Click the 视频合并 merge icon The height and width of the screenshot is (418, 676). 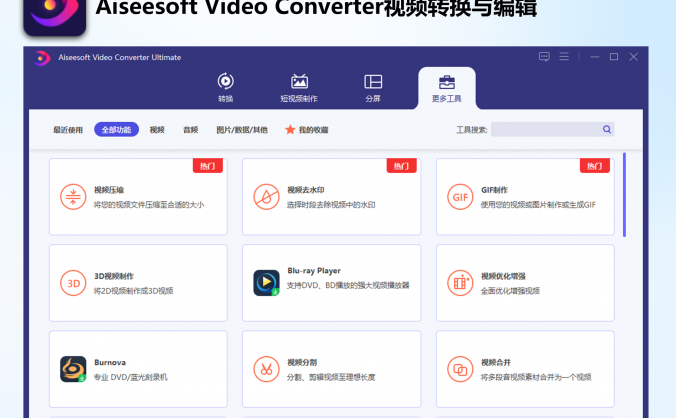[x=460, y=369]
